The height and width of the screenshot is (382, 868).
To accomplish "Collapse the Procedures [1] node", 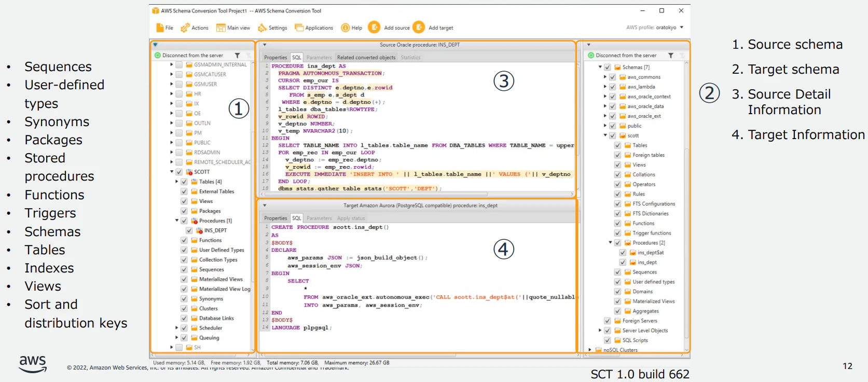I will coord(177,221).
